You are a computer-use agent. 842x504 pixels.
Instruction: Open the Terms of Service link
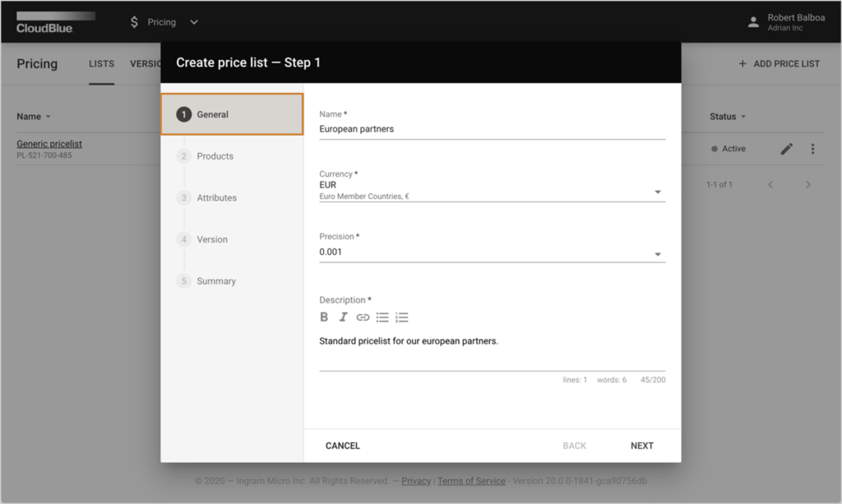tap(471, 481)
